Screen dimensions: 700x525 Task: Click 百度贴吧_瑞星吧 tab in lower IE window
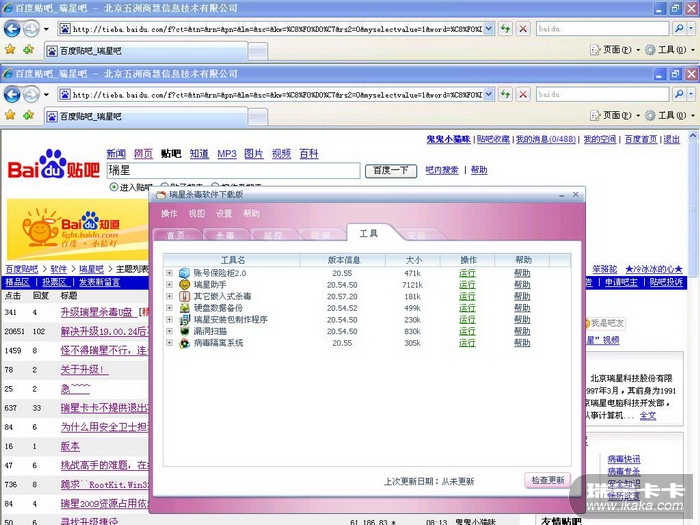(x=146, y=116)
